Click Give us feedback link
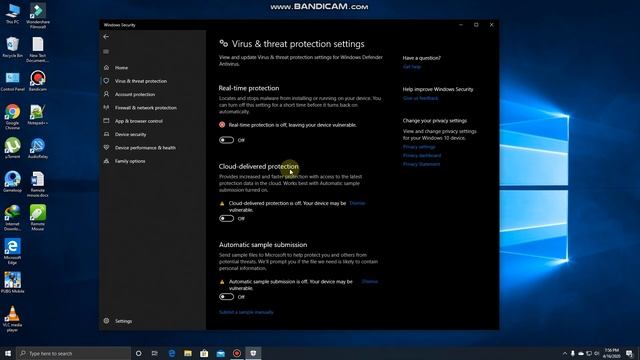The width and height of the screenshot is (640, 360). pos(420,98)
